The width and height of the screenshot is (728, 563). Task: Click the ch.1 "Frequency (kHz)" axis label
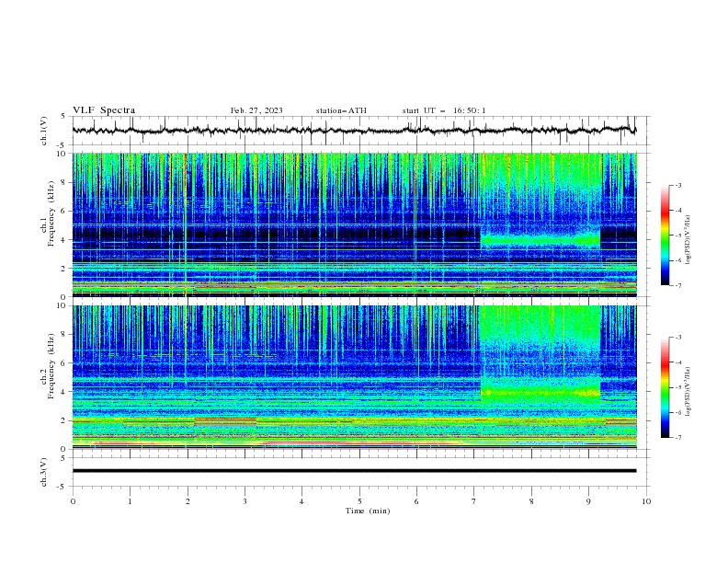[x=51, y=214]
